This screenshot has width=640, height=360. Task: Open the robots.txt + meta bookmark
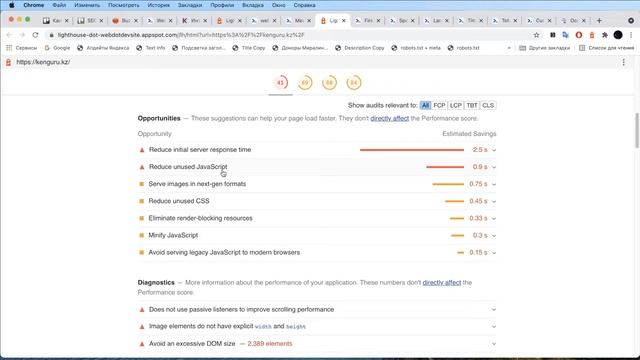point(416,48)
